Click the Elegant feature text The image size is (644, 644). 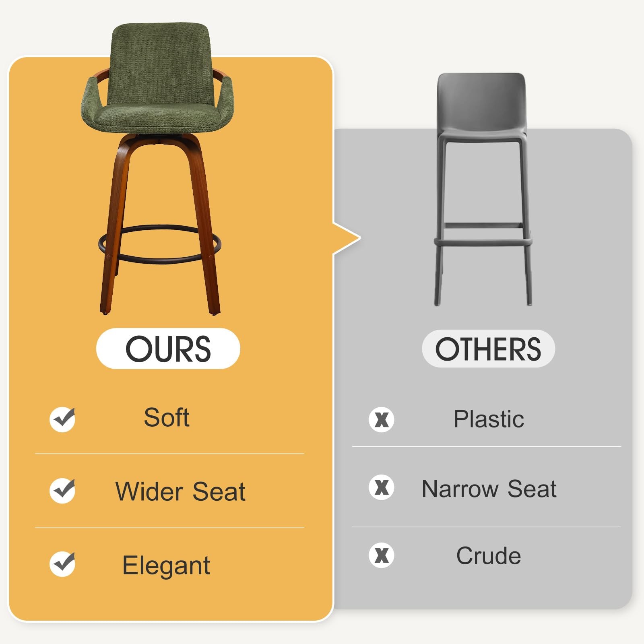166,565
